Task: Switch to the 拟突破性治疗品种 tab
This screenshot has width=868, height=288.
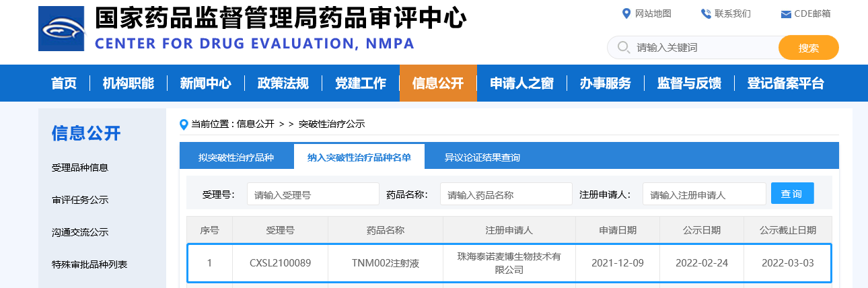Action: pyautogui.click(x=236, y=157)
